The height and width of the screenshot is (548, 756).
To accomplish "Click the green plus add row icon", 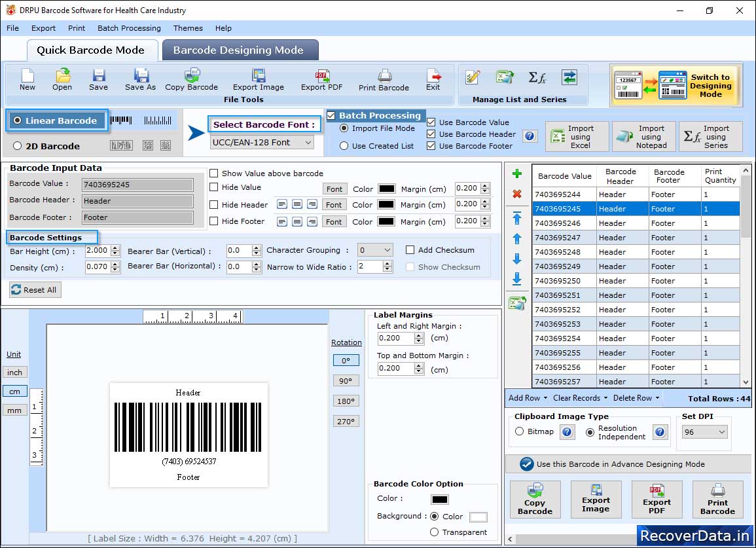I will click(x=517, y=174).
